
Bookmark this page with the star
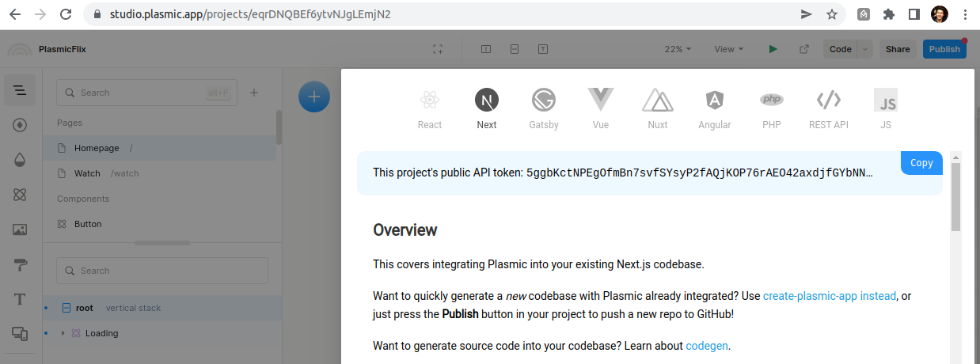coord(832,14)
